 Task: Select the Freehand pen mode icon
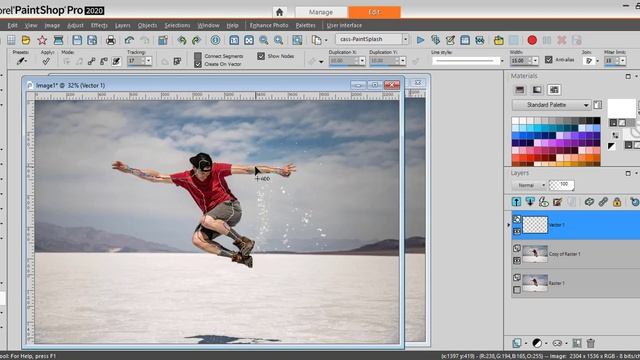pyautogui.click(x=116, y=61)
